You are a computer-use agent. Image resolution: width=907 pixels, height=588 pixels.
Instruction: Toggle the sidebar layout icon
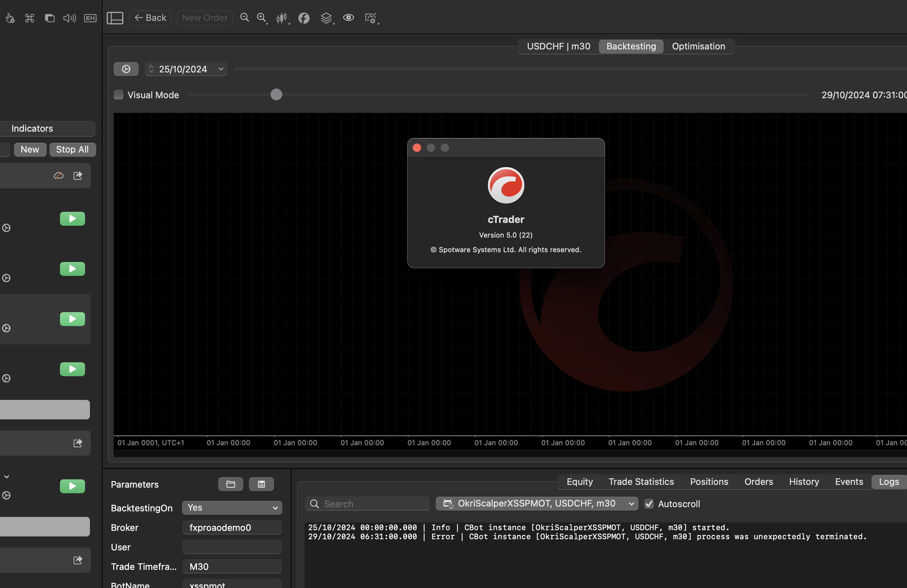tap(115, 18)
